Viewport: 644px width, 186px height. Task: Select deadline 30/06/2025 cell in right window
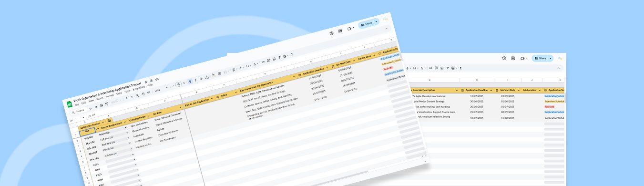point(477,101)
